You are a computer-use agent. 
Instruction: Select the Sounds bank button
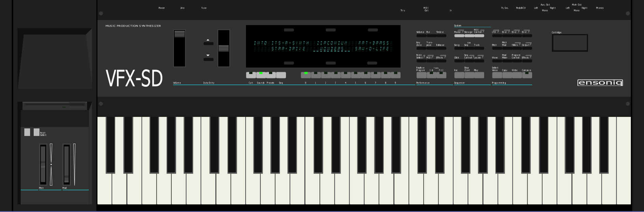tap(261, 75)
